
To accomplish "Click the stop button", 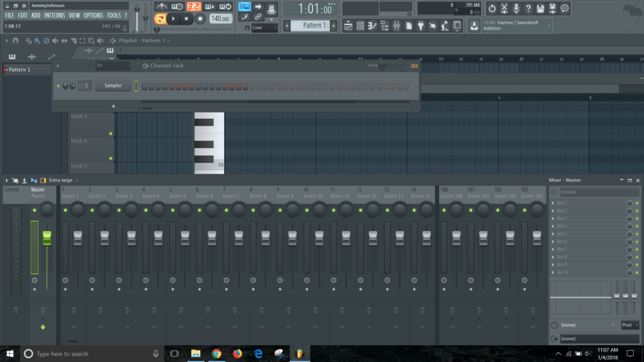I will coord(186,18).
